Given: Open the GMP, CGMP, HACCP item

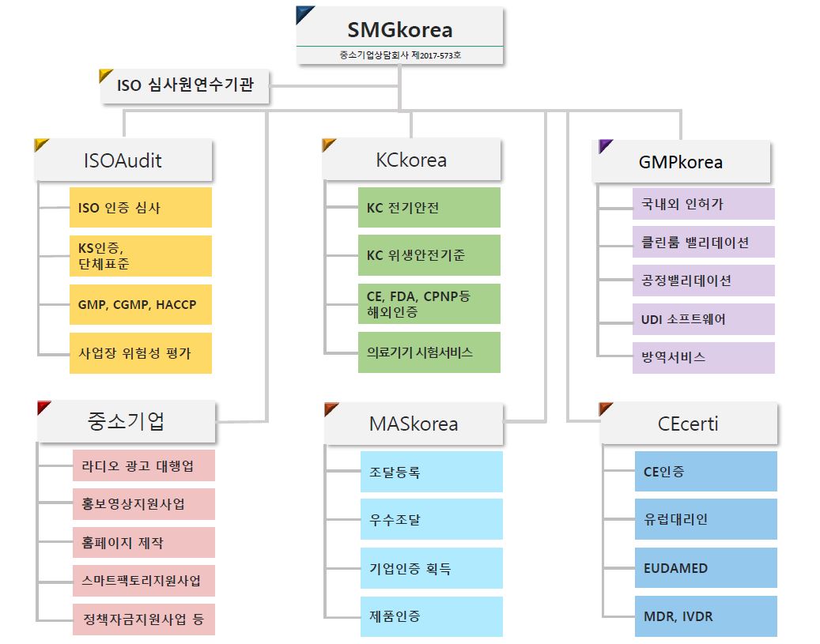Looking at the screenshot, I should [x=140, y=305].
